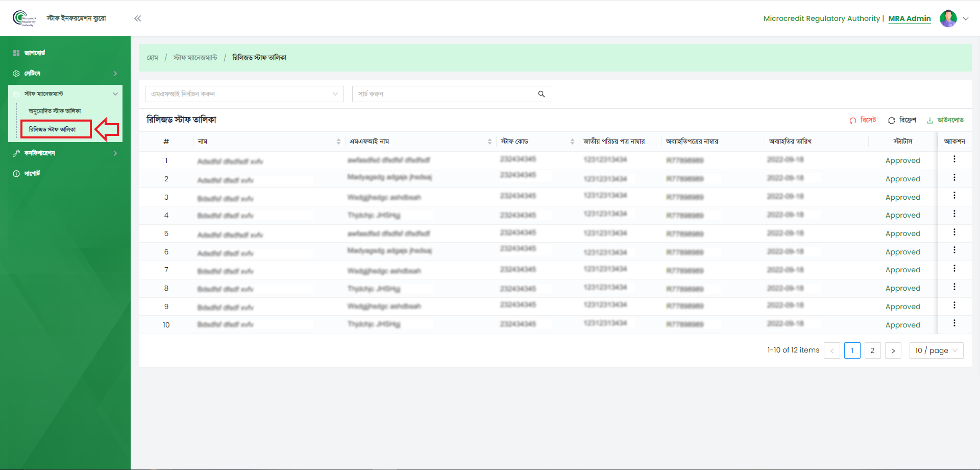Open the 10 / page size dropdown
This screenshot has width=980, height=470.
[x=936, y=350]
